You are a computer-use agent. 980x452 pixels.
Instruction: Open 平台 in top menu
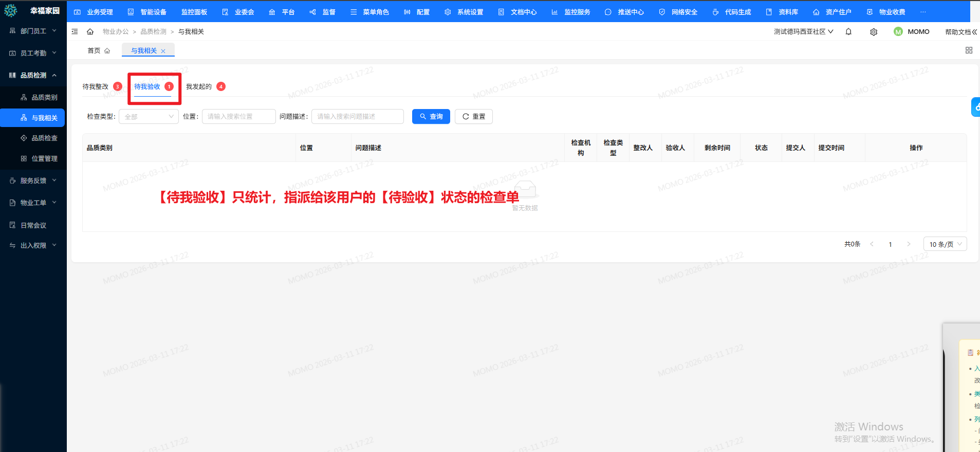coord(282,12)
